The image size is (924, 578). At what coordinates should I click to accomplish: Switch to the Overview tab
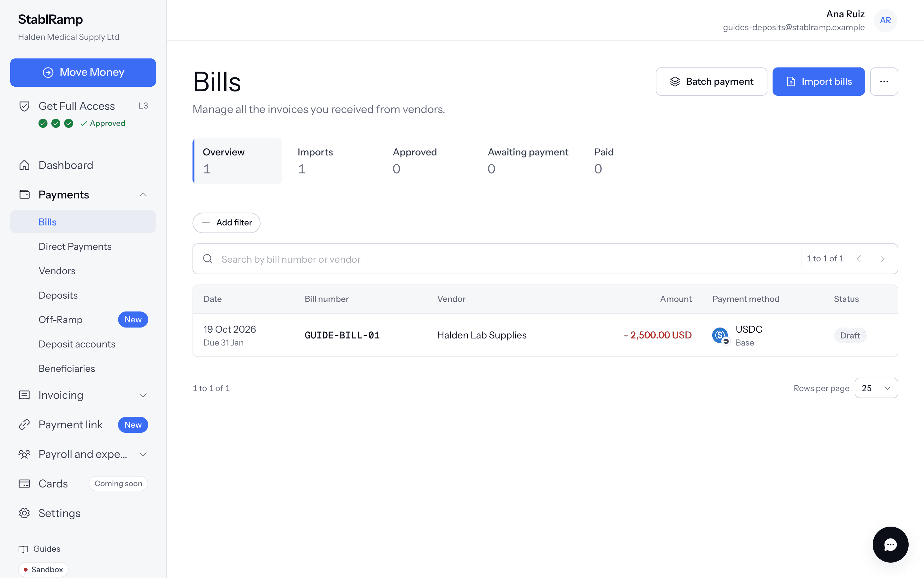pos(237,161)
